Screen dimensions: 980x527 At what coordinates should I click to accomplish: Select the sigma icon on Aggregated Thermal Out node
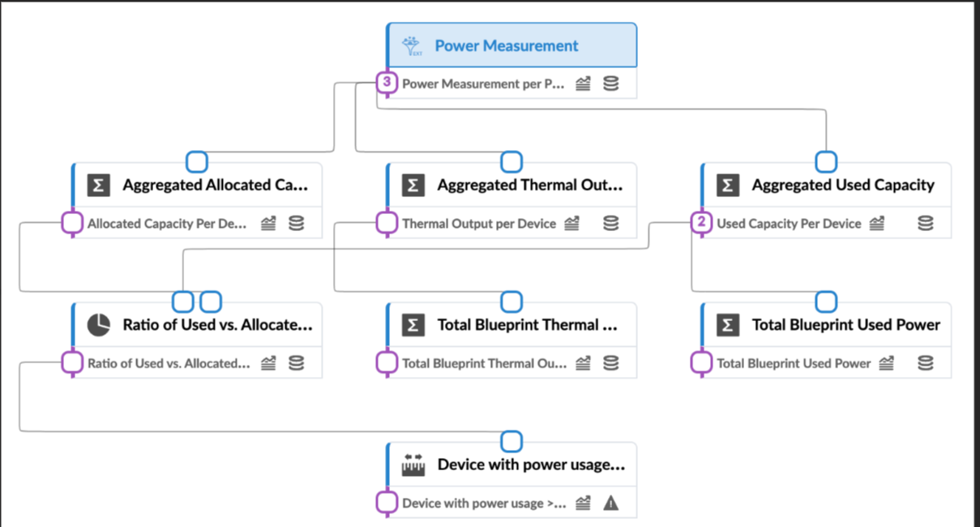click(x=413, y=184)
